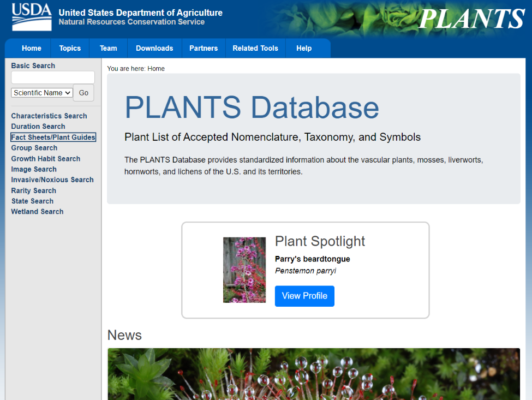Click the PLANTS Database heading

click(x=252, y=107)
